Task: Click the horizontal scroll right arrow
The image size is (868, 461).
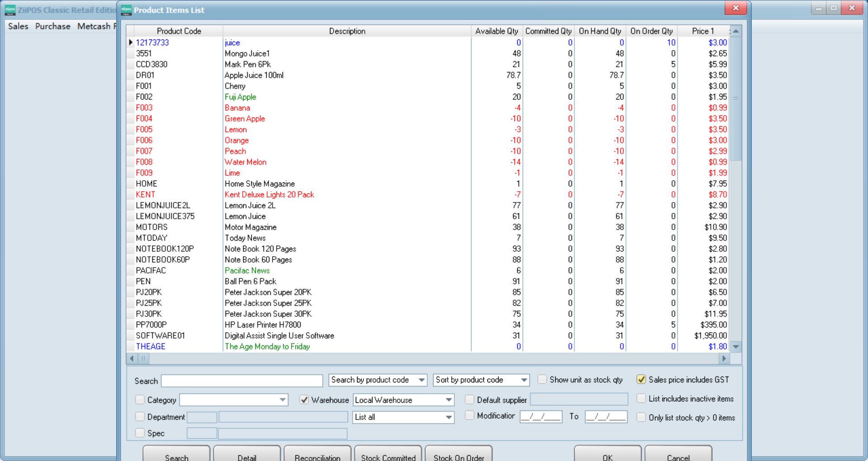Action: (724, 358)
